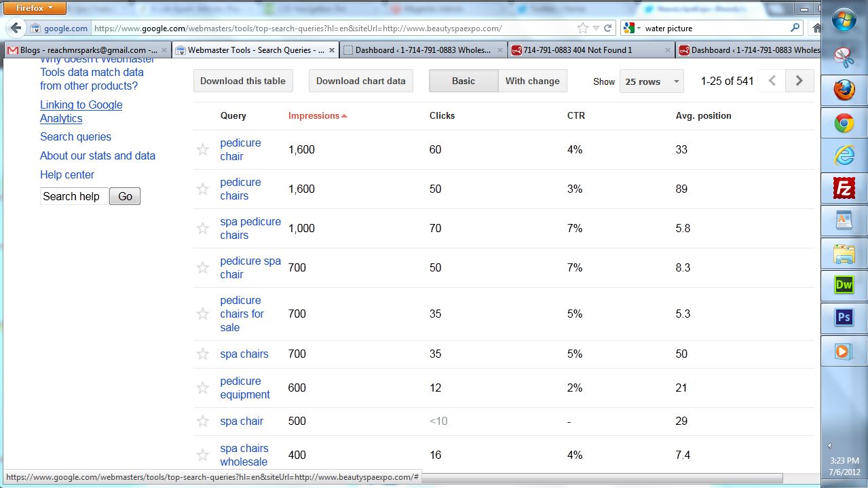Open Dreamweaver from the taskbar

pos(844,285)
